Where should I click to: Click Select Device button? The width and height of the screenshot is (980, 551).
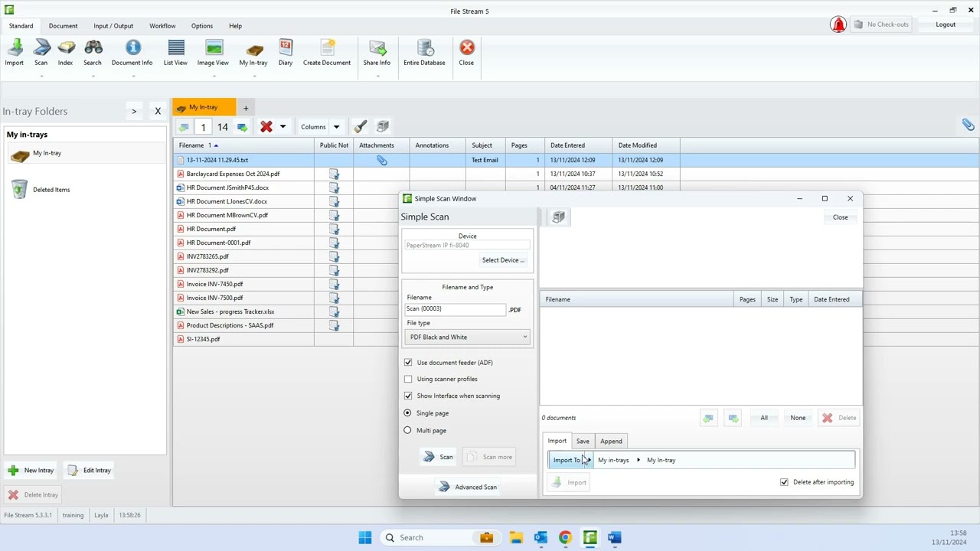point(503,260)
